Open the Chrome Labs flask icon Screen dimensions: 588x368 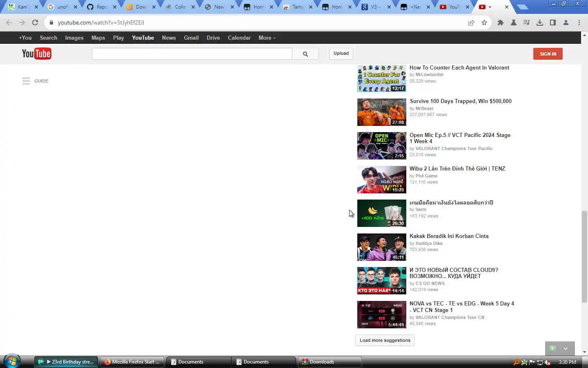click(514, 22)
